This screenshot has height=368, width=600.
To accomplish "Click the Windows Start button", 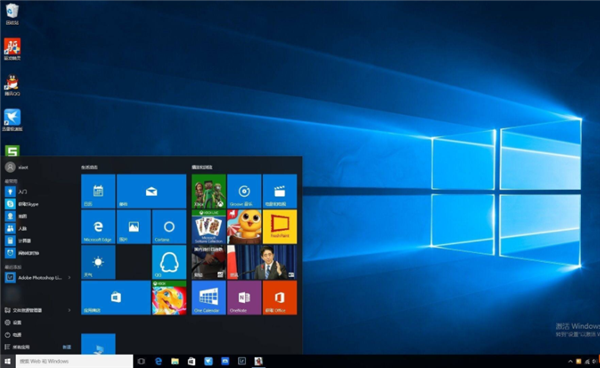I will coord(7,361).
